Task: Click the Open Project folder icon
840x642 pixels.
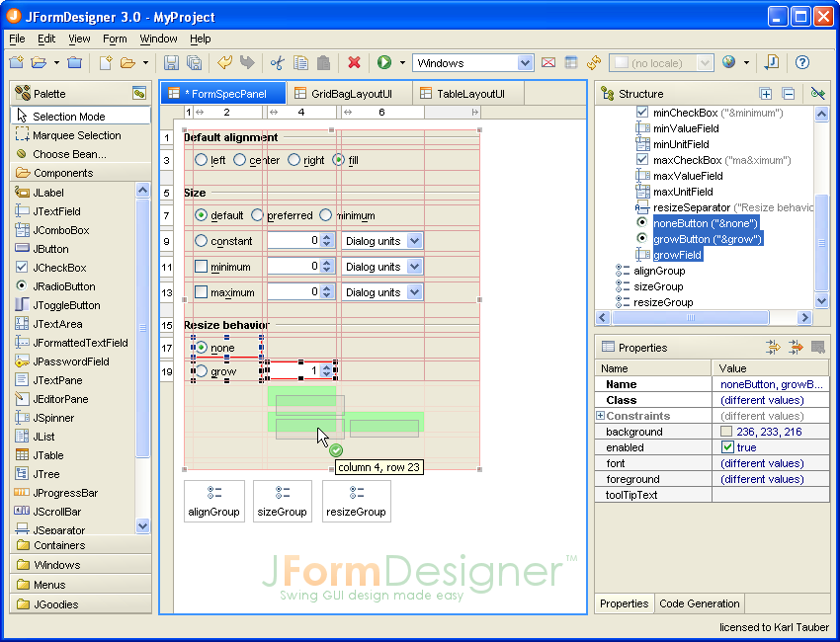Action: 39,62
